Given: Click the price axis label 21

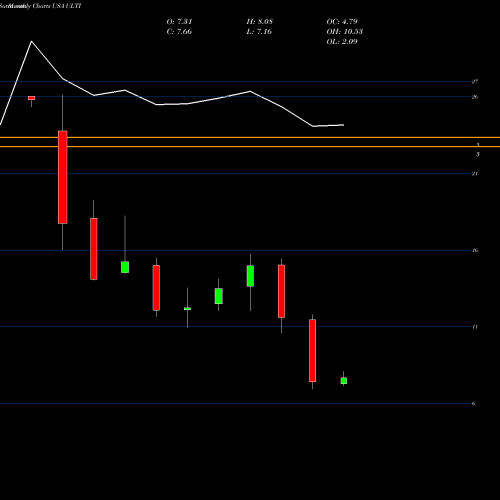Looking at the screenshot, I should (x=475, y=174).
